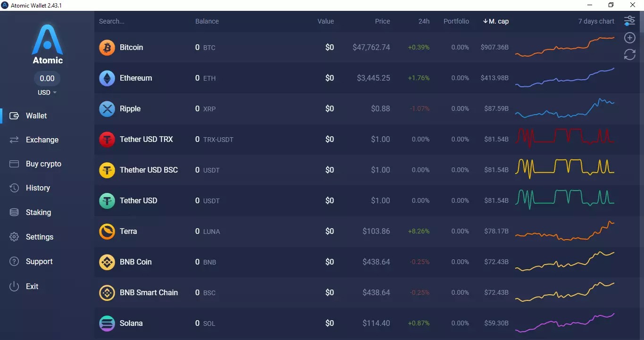The width and height of the screenshot is (644, 340).
Task: Sort by Portfolio column header
Action: tap(456, 21)
